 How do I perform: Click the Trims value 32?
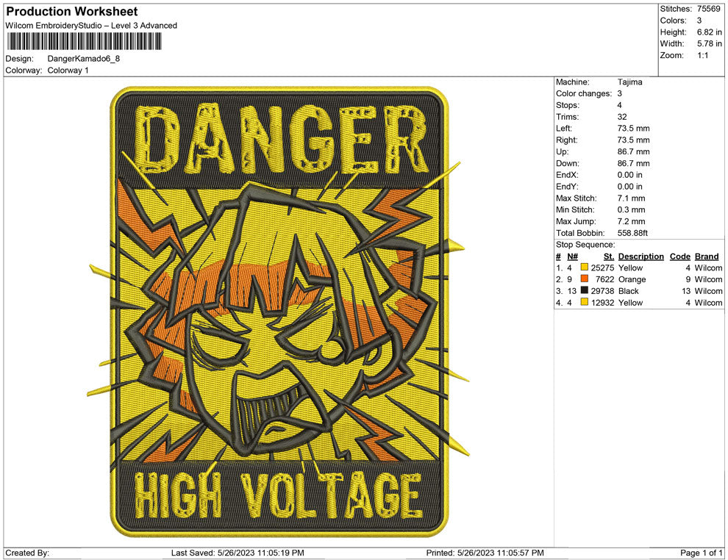click(621, 117)
